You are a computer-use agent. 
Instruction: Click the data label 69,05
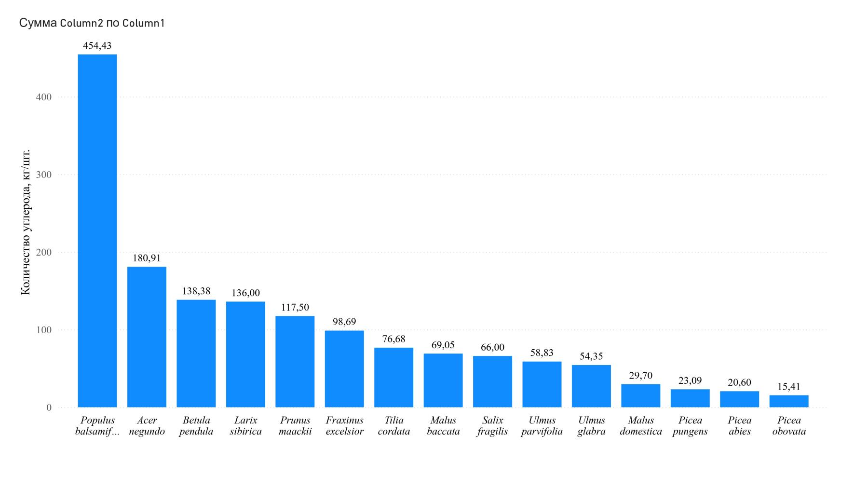[x=443, y=345]
